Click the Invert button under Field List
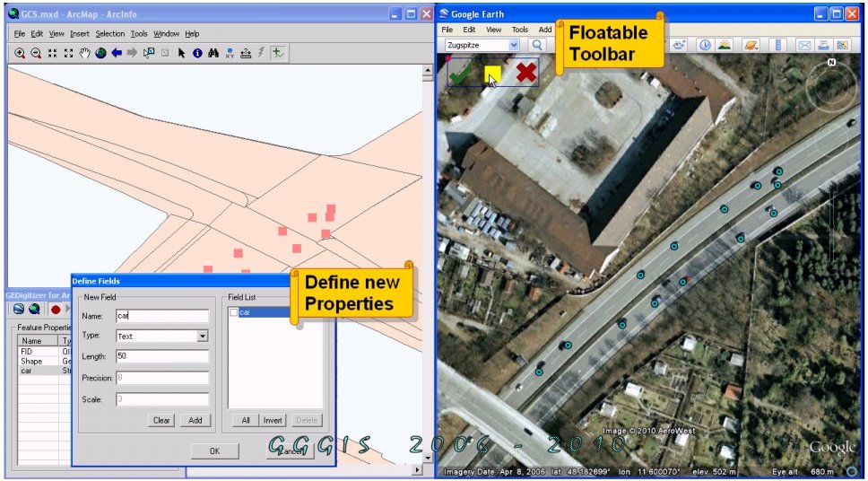868x481 pixels. point(273,420)
